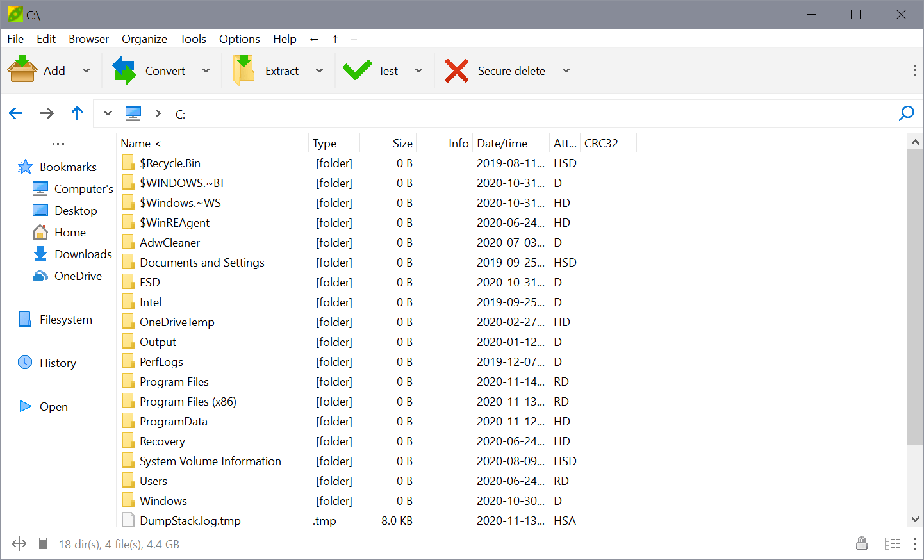Click the Filesystem icon in sidebar
This screenshot has height=560, width=924.
pos(25,319)
